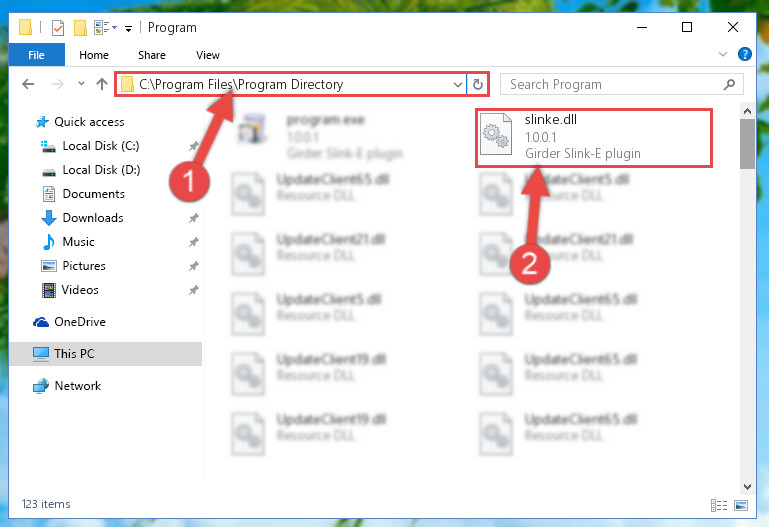769x527 pixels.
Task: Go up one folder level
Action: pos(102,84)
